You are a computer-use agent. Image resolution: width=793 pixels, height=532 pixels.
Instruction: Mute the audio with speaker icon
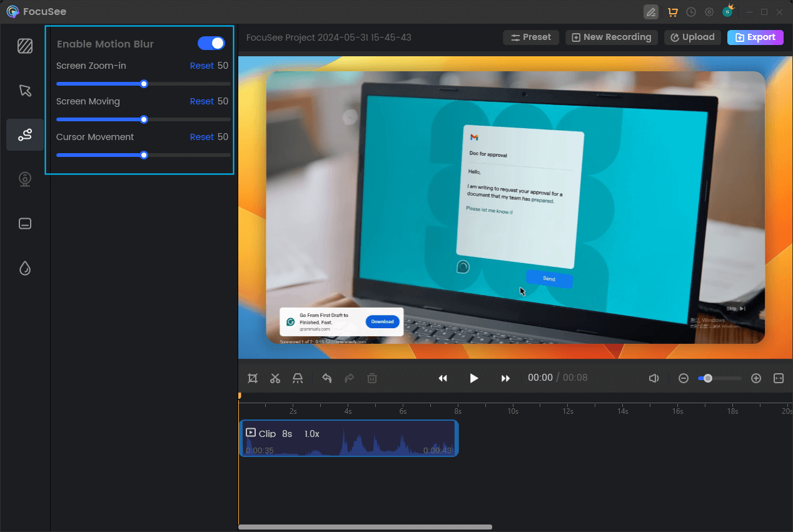654,378
